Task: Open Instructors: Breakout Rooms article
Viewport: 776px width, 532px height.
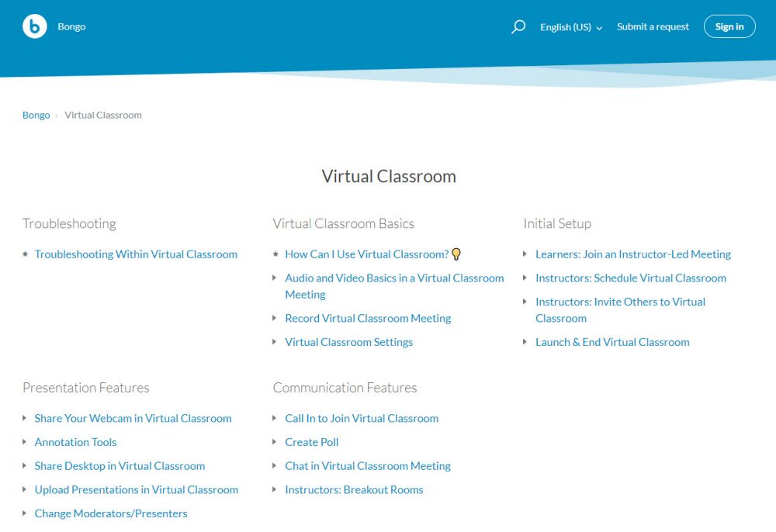Action: (x=354, y=490)
